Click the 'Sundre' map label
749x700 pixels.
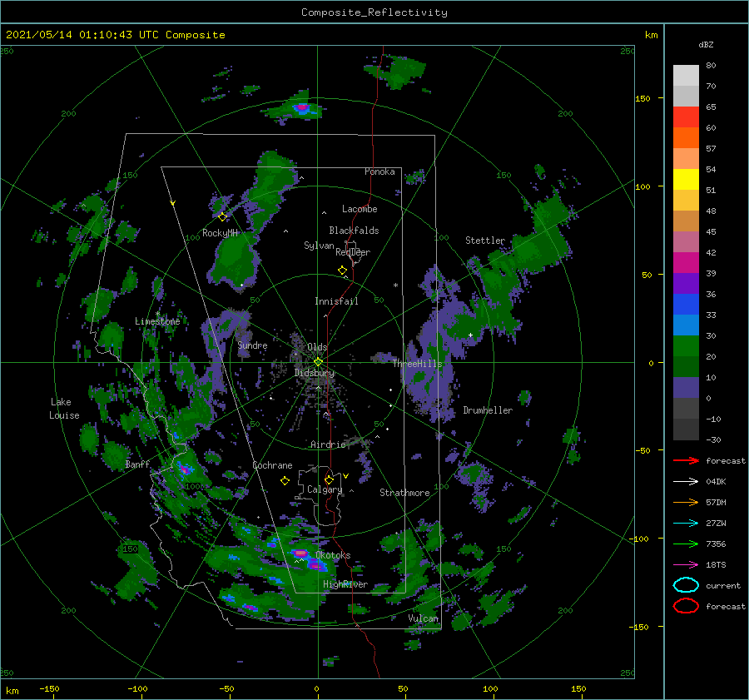coord(252,345)
